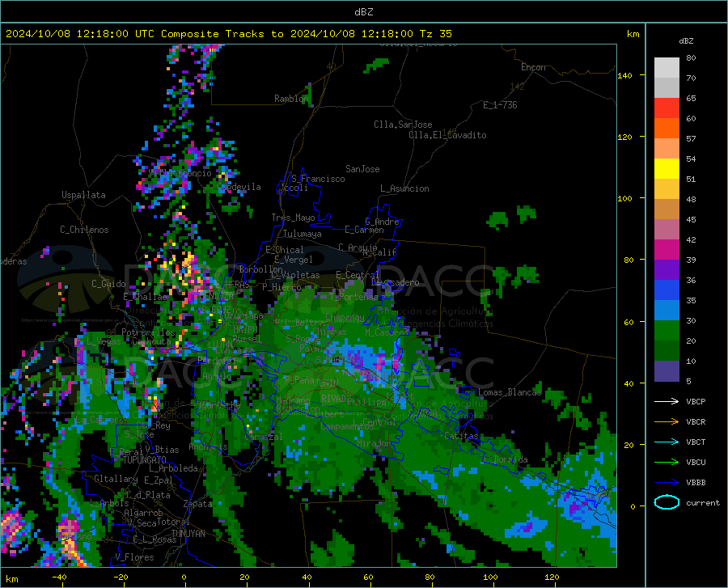Select the dark purple 5-10 dBZ swatch
The image size is (728, 588).
tap(667, 371)
